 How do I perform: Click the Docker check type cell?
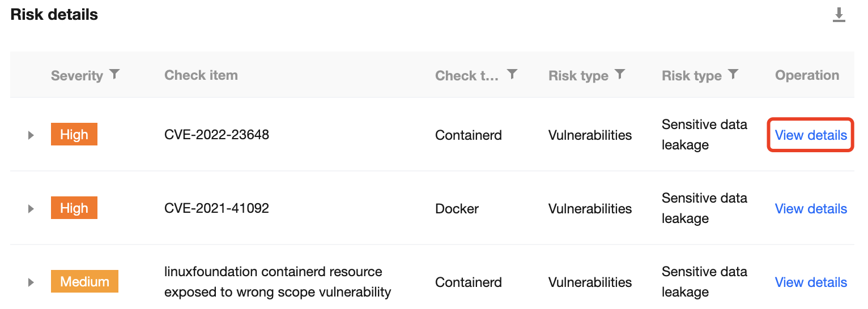(x=457, y=209)
